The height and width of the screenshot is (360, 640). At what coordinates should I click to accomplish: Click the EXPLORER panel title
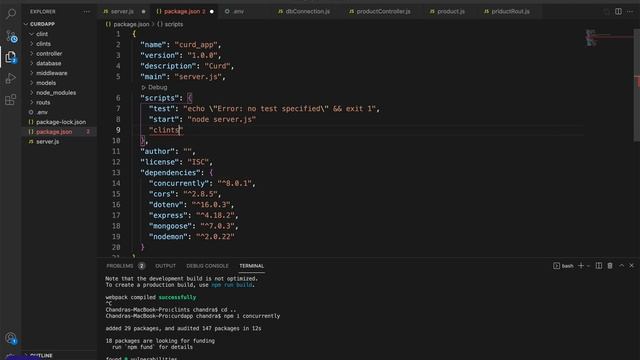point(42,12)
